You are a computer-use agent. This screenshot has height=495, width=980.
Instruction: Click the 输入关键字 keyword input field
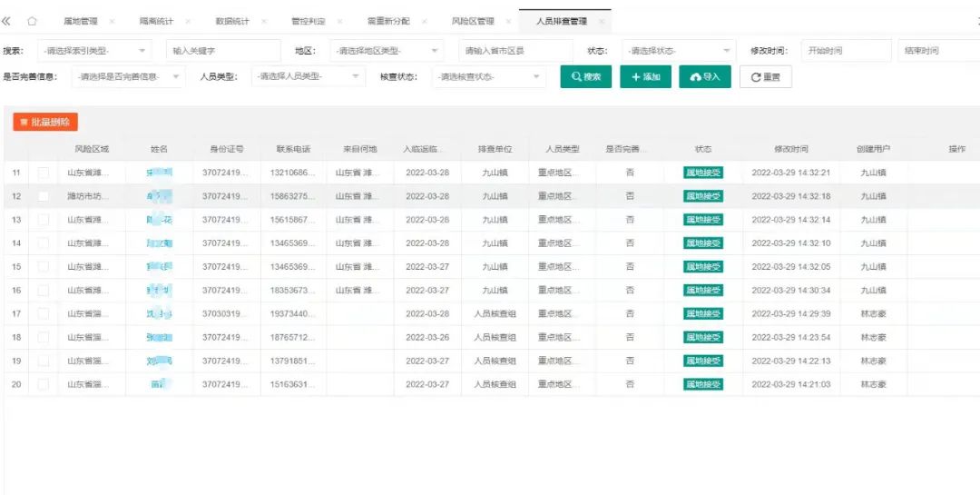point(223,51)
